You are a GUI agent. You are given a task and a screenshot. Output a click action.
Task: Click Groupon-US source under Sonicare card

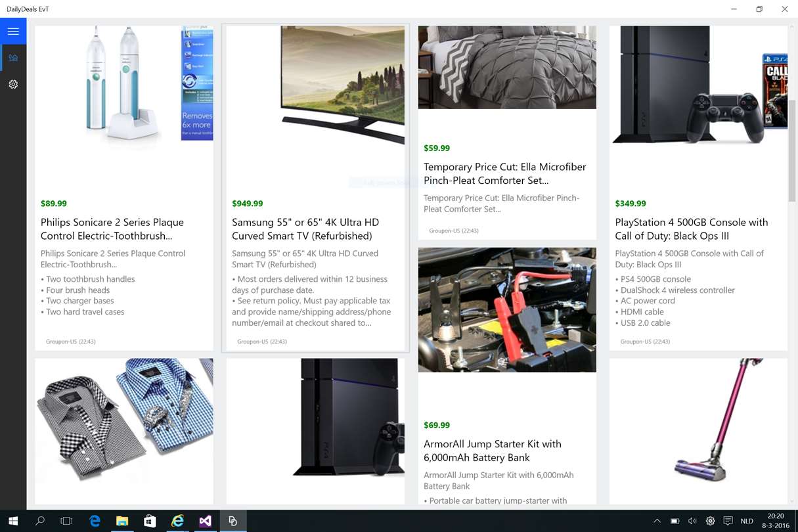click(x=71, y=342)
